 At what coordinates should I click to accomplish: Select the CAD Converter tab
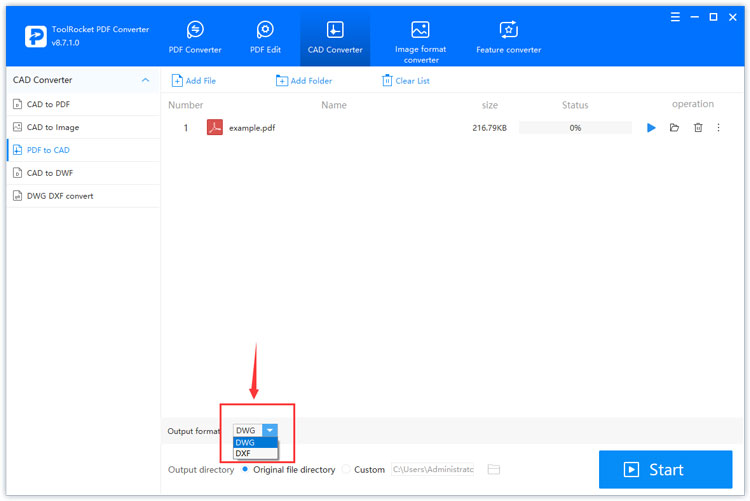pos(335,37)
